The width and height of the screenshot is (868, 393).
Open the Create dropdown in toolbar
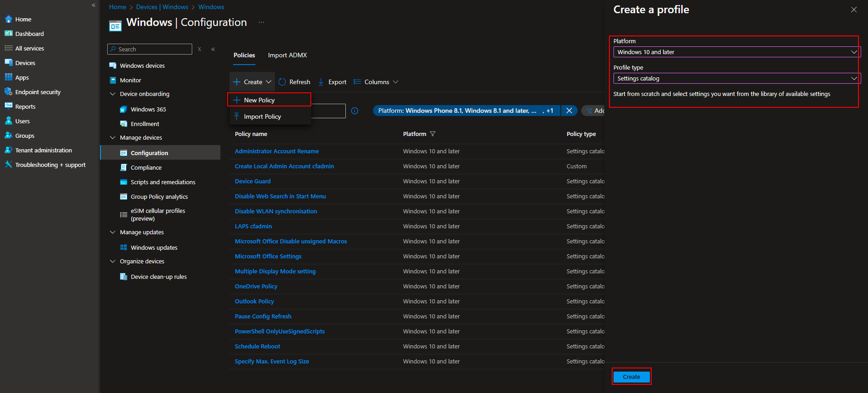click(252, 82)
